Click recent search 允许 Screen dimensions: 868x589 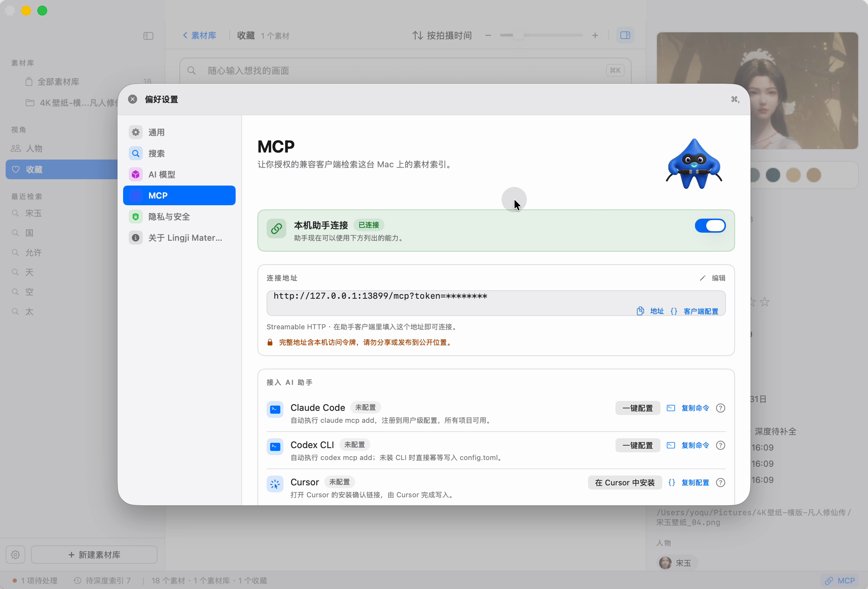pos(33,253)
